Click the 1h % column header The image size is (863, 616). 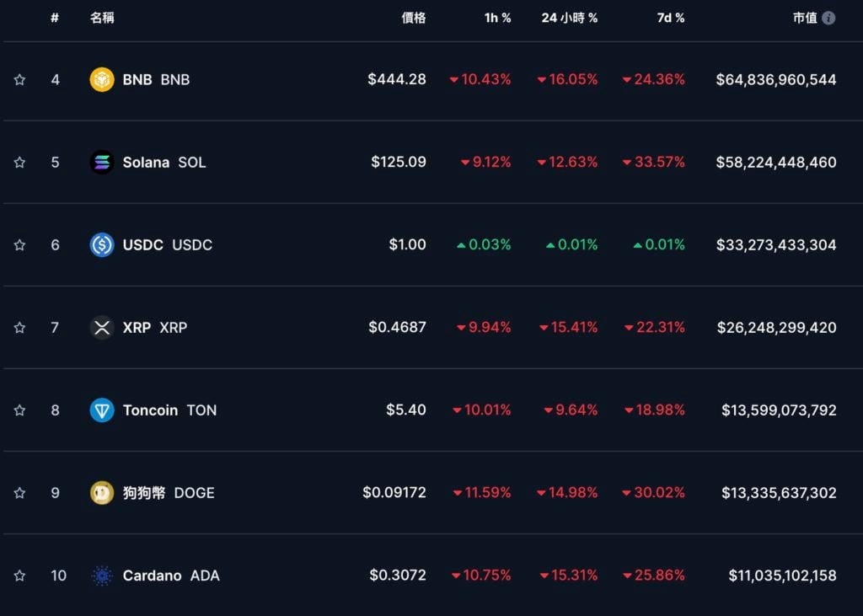coord(497,18)
